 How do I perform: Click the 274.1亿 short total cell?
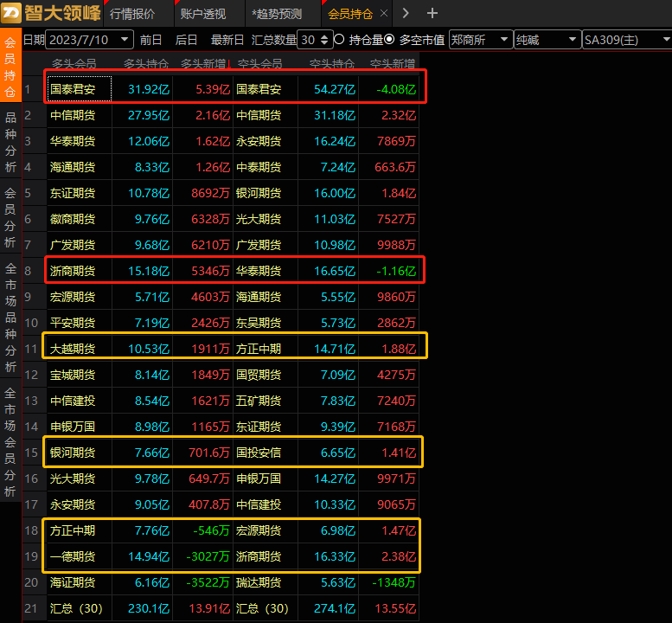(x=329, y=608)
